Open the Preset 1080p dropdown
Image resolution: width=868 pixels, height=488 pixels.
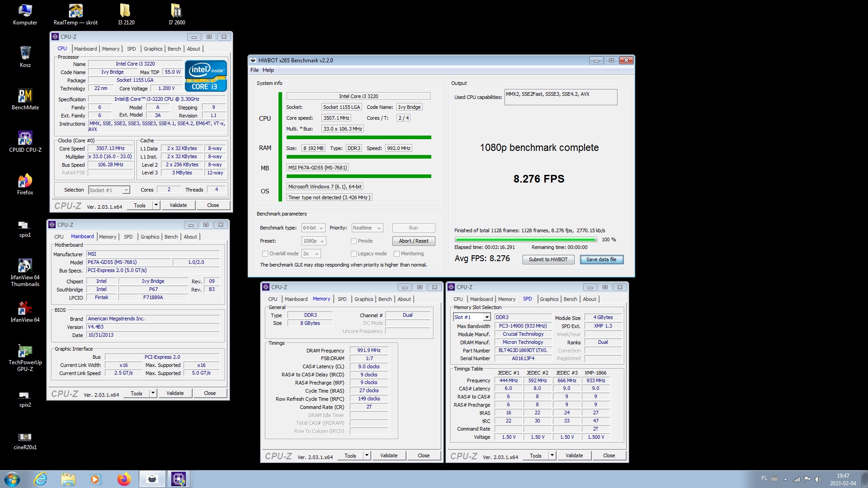pos(313,241)
